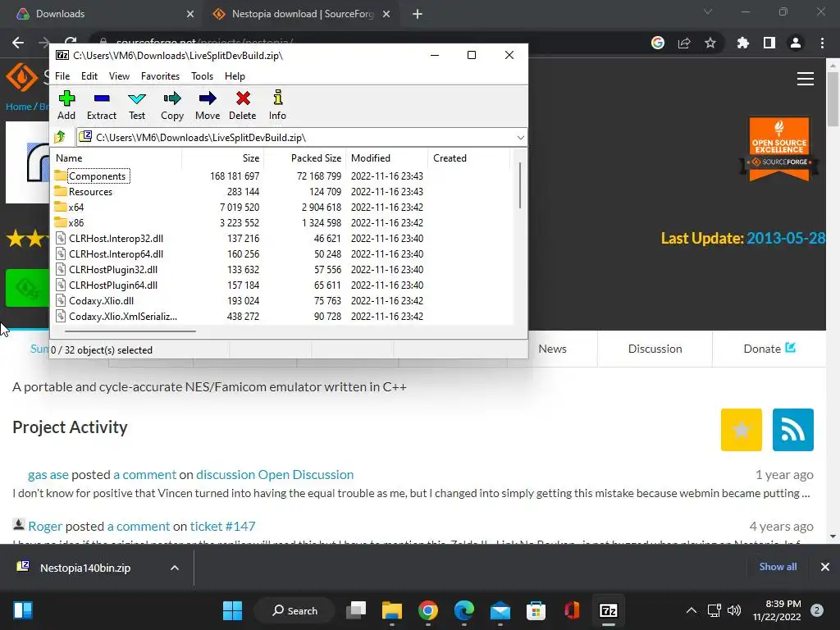
Task: Open the Chrome profile icon
Action: point(796,43)
